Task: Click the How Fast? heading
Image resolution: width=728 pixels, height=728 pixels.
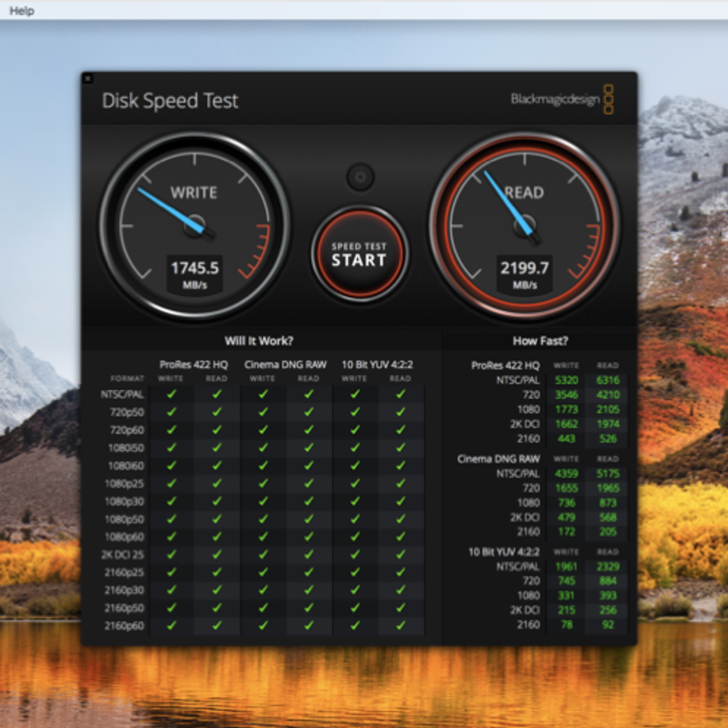Action: [540, 341]
